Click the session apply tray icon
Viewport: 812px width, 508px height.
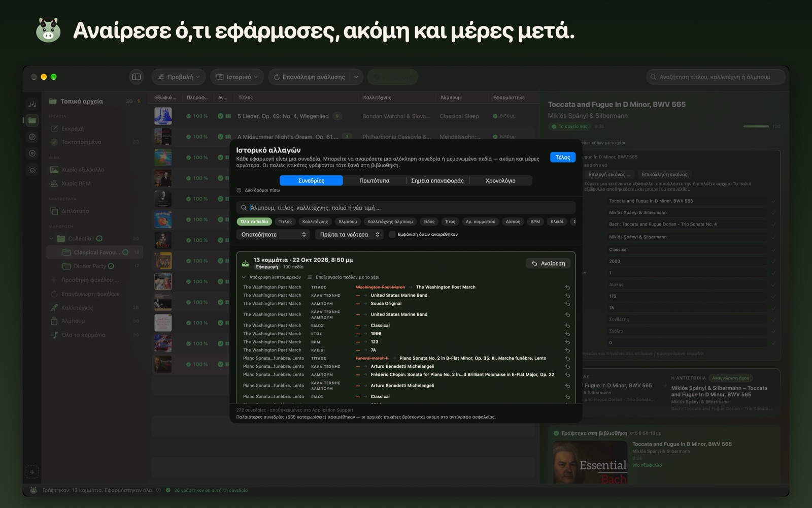(245, 263)
